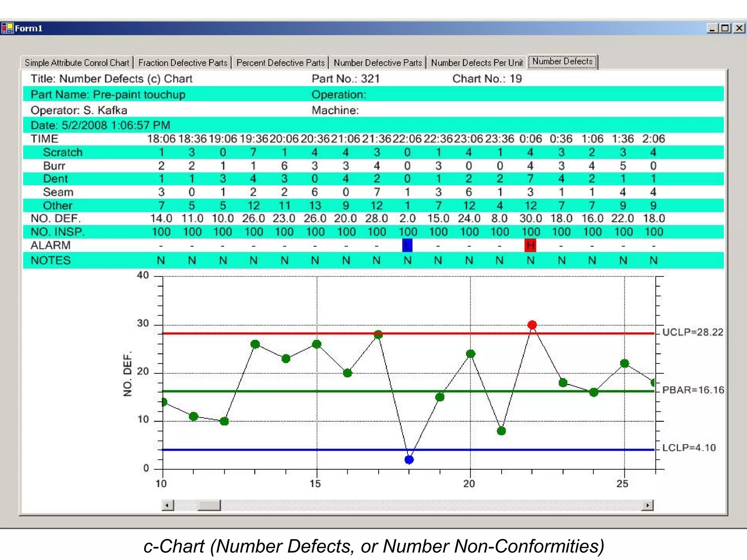The image size is (747, 560).
Task: Click the Part No.: 321 text
Action: 345,79
